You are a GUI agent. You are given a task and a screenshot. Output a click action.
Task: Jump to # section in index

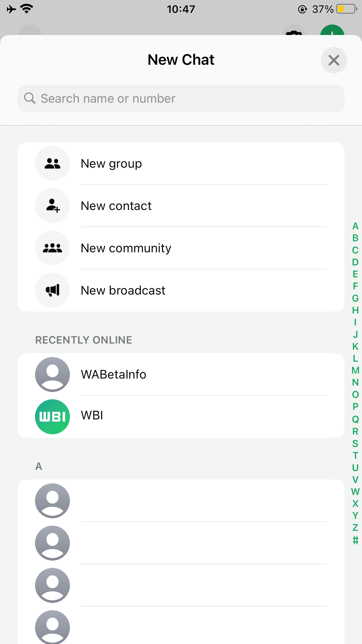pos(355,540)
